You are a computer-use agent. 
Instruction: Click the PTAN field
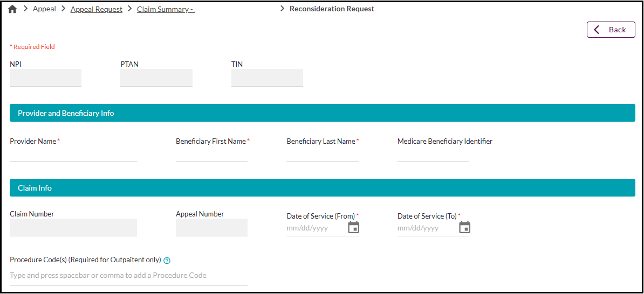(156, 78)
